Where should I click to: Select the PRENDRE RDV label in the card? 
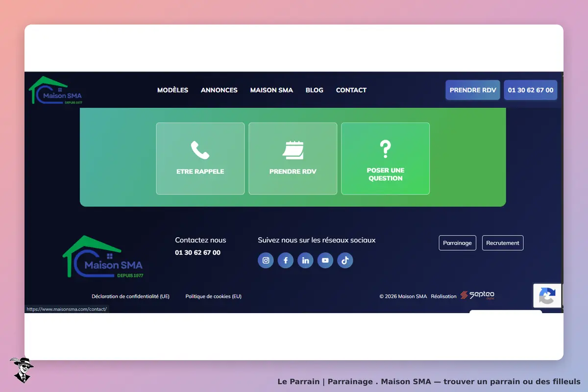click(293, 172)
